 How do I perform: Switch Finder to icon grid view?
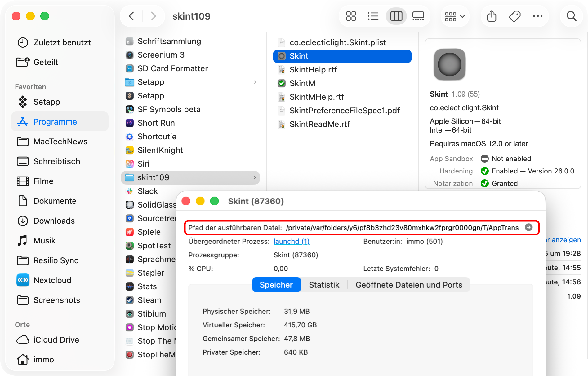[351, 16]
